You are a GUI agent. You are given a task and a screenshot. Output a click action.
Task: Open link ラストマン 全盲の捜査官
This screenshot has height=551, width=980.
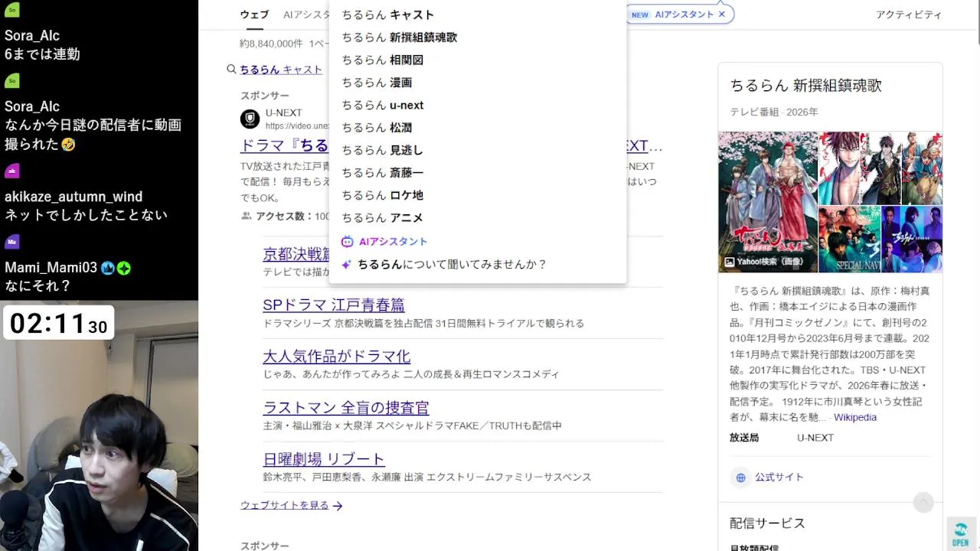pyautogui.click(x=346, y=407)
